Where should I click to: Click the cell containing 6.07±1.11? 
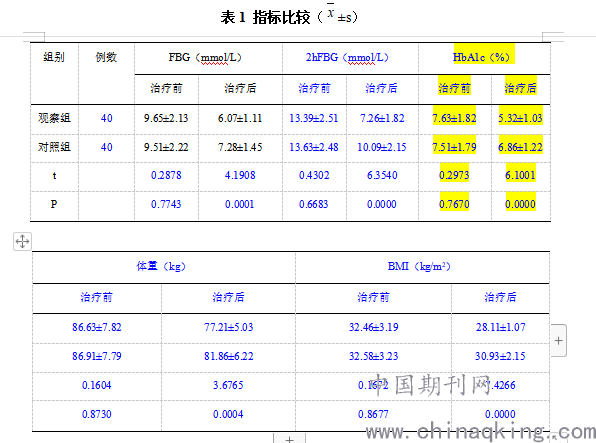(240, 118)
